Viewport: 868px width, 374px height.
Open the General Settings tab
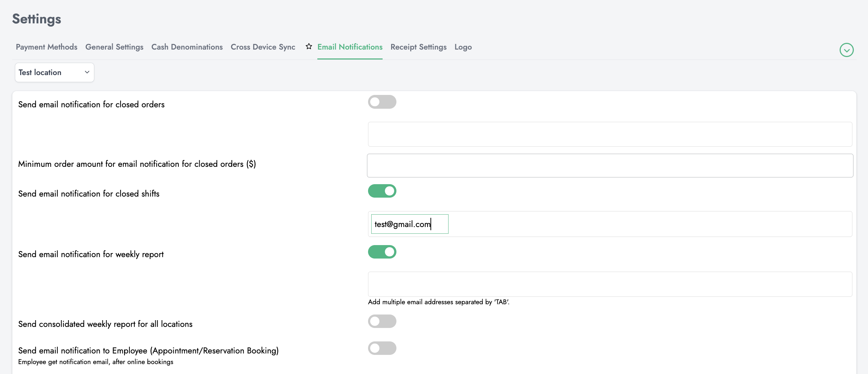point(114,47)
